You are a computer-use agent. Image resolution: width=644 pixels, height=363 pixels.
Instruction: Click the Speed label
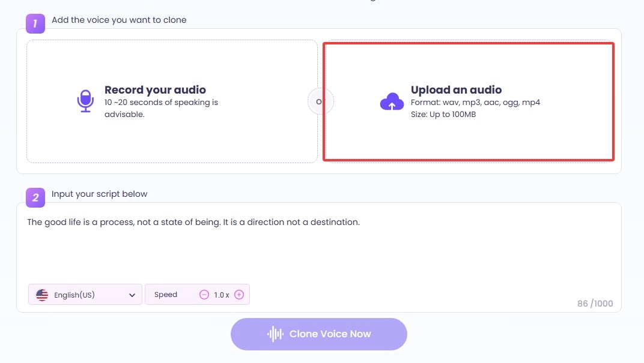(166, 295)
